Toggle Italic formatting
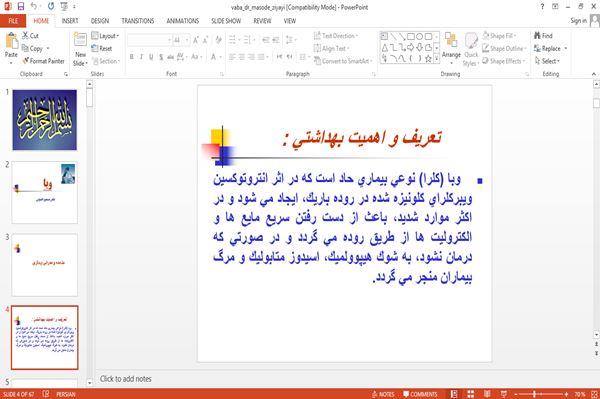600x399 pixels. (141, 57)
